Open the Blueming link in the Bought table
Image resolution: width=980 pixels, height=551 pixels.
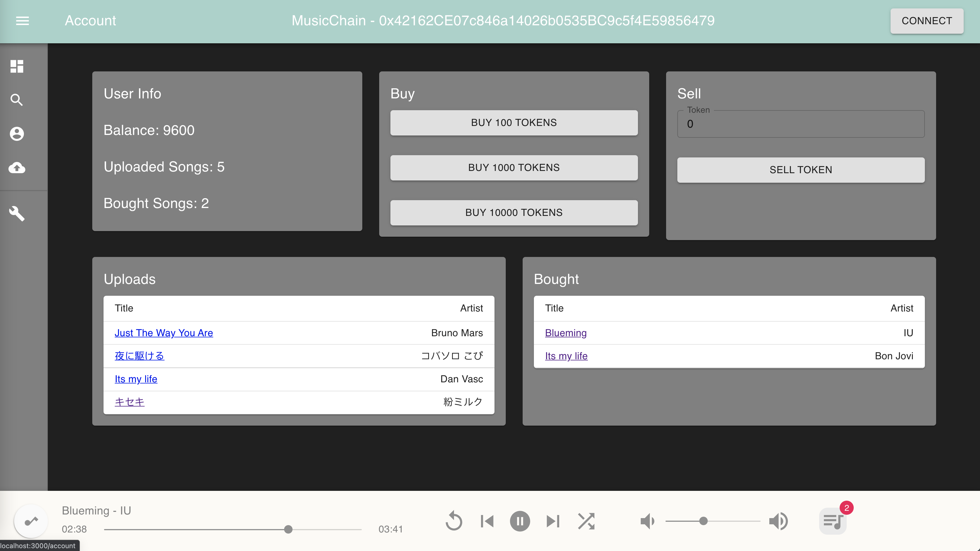[565, 333]
